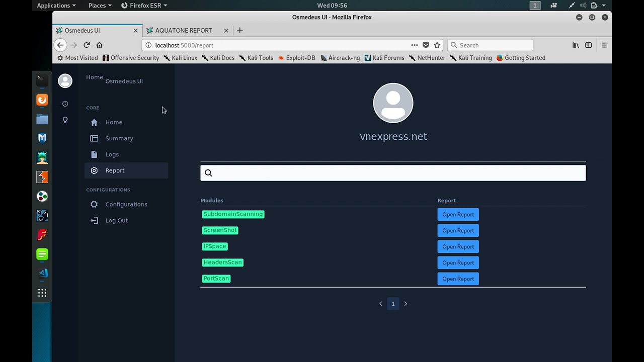This screenshot has width=644, height=362.
Task: Open the Places menu
Action: pos(100,5)
